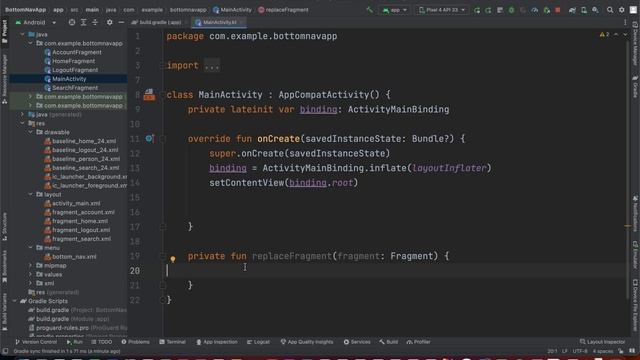Viewport: 640px width, 360px height.
Task: Toggle Notifications side panel
Action: [636, 213]
